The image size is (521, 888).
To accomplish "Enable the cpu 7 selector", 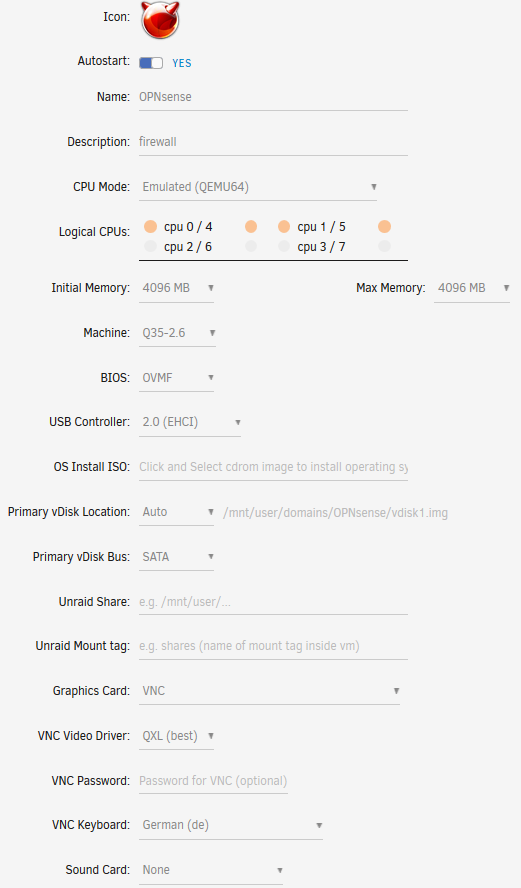I will coord(384,246).
